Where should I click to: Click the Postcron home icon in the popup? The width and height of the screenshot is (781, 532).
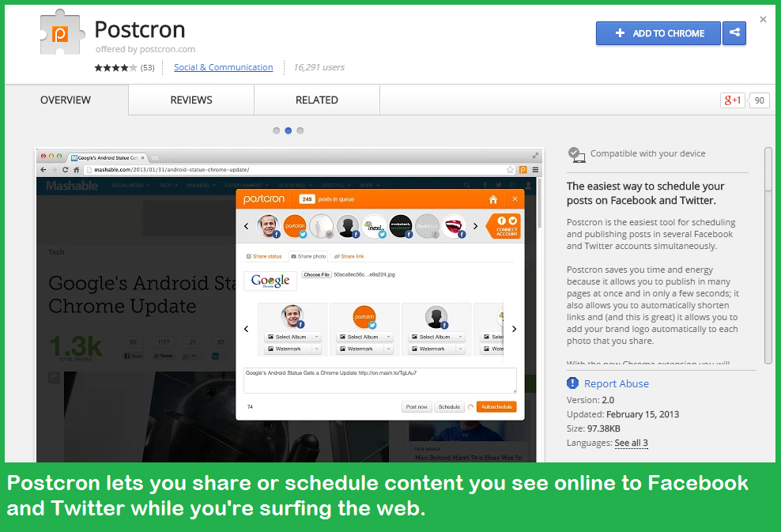(493, 199)
